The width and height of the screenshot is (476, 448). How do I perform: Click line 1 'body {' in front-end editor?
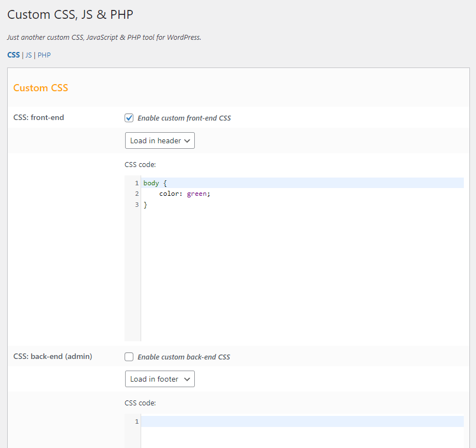tap(302, 183)
